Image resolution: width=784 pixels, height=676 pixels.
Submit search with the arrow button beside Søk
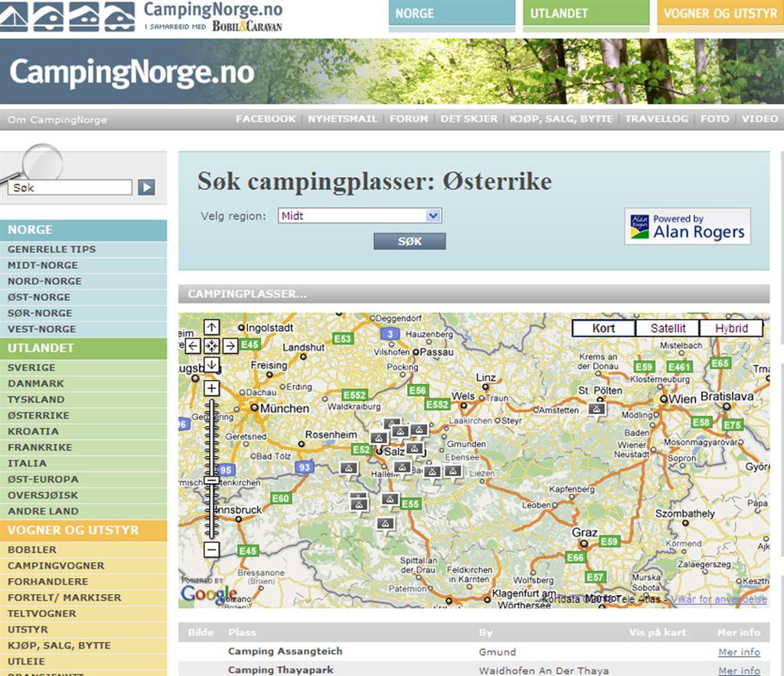146,188
